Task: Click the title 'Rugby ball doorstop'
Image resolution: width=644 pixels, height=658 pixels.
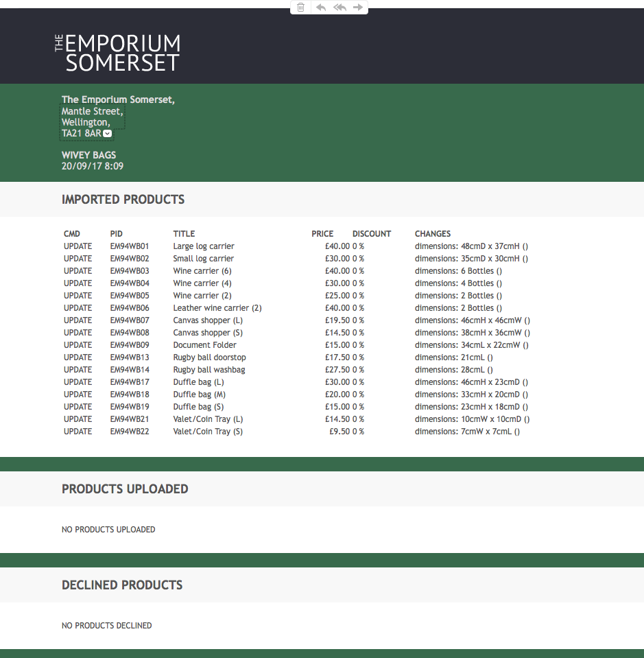Action: pyautogui.click(x=209, y=357)
